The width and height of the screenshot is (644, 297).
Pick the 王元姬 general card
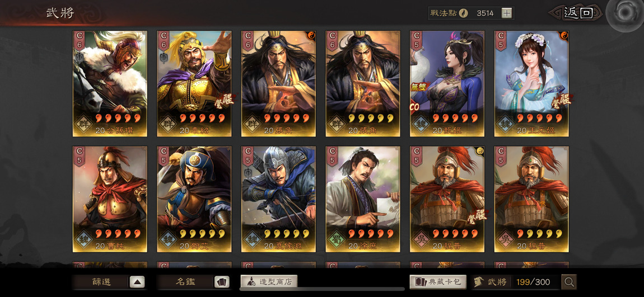coord(531,84)
